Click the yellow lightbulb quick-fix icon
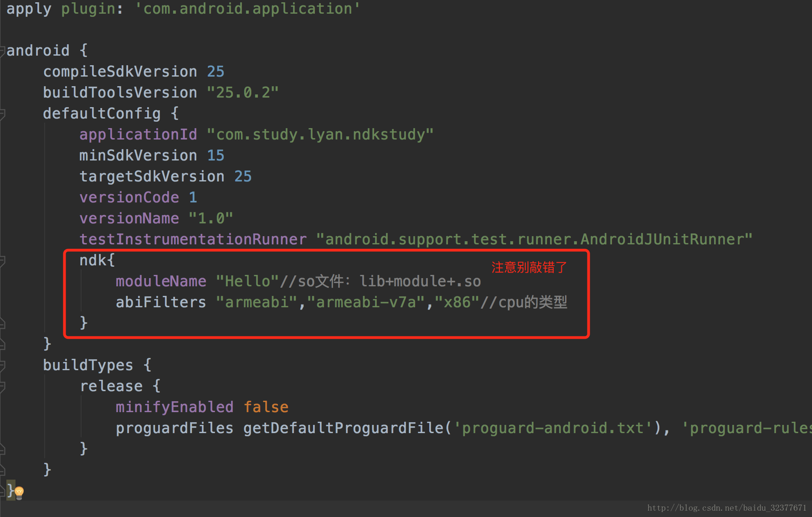This screenshot has width=812, height=517. (19, 492)
